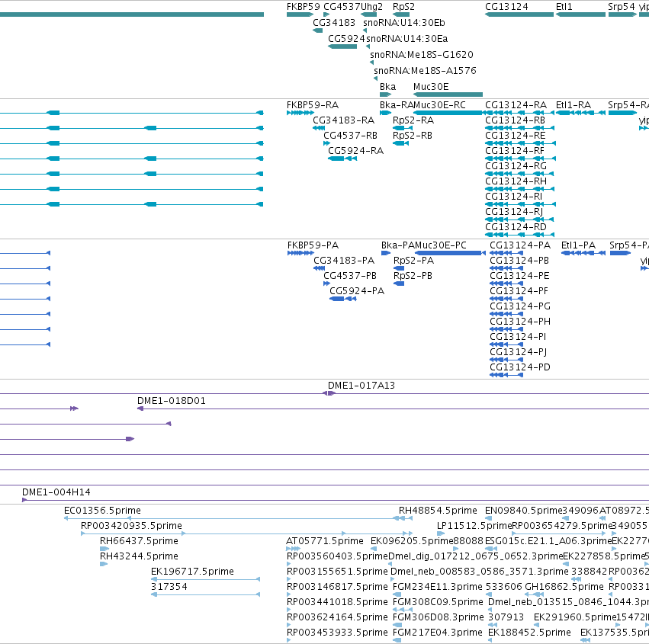
Task: Click the CG34183-RA transcript label
Action: 343,120
